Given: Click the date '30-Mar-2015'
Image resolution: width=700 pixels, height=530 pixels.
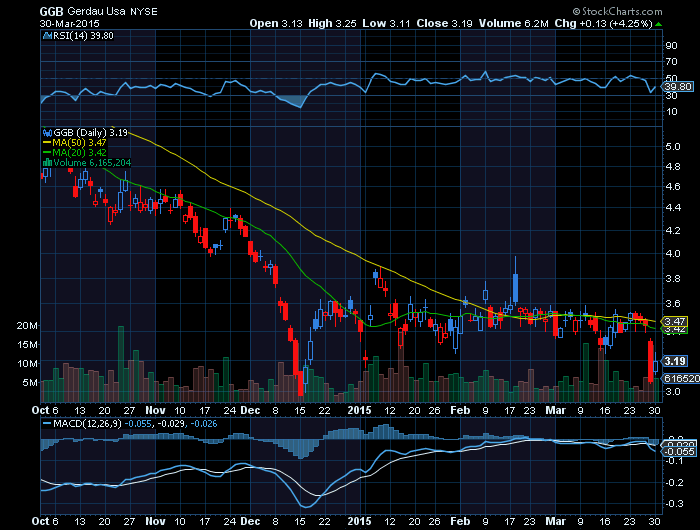Looking at the screenshot, I should coord(70,24).
